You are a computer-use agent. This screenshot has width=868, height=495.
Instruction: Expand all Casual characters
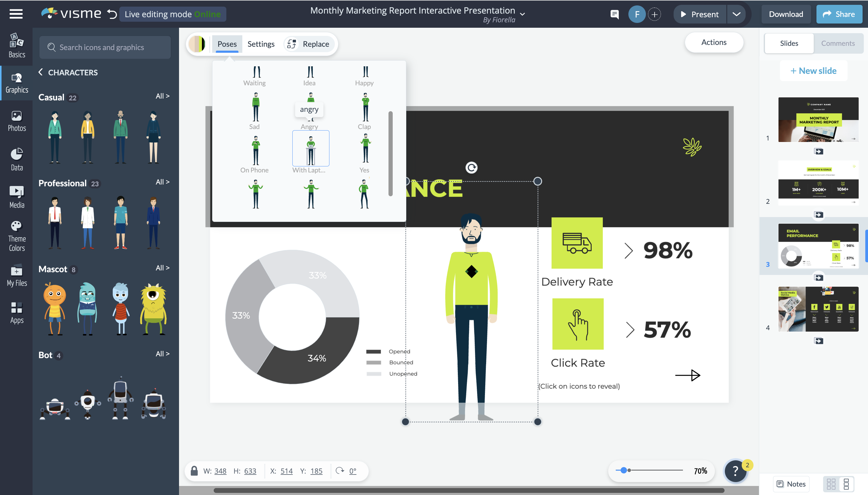click(x=162, y=96)
